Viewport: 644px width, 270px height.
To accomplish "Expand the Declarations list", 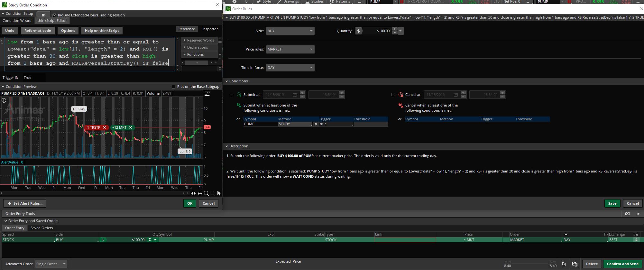I will (185, 47).
